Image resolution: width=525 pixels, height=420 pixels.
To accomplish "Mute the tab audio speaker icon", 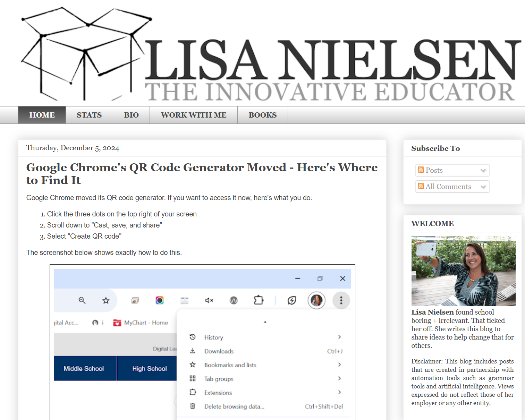I will (x=209, y=300).
